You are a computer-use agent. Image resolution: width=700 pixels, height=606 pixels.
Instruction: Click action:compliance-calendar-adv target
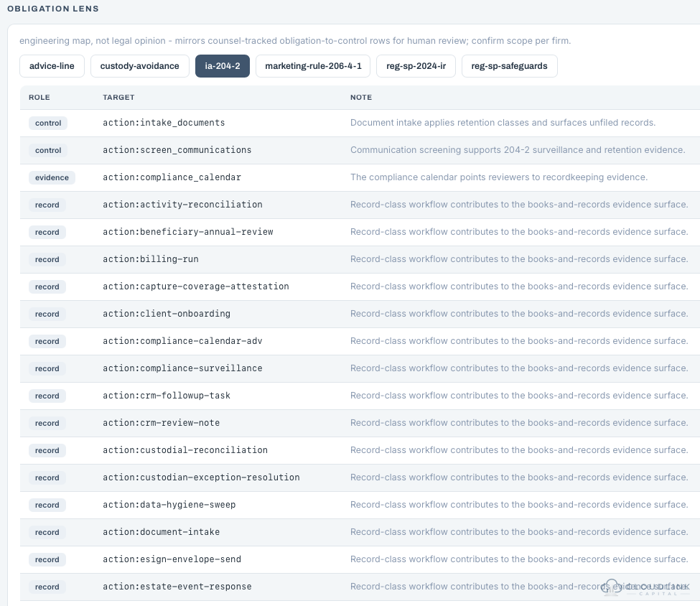tap(182, 341)
